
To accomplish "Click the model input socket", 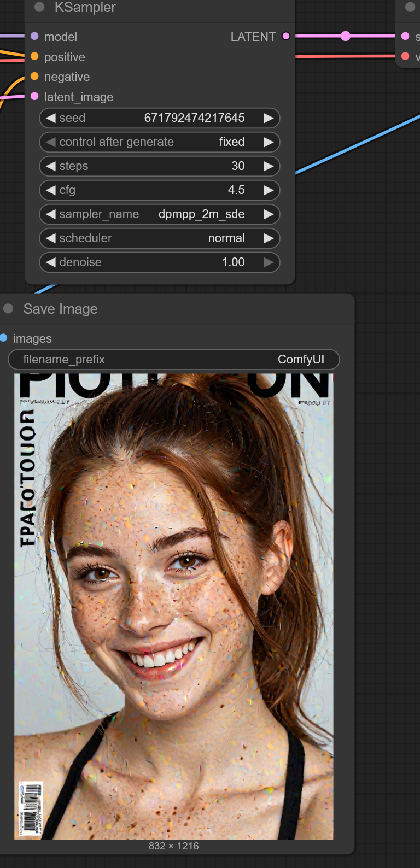I will point(34,36).
